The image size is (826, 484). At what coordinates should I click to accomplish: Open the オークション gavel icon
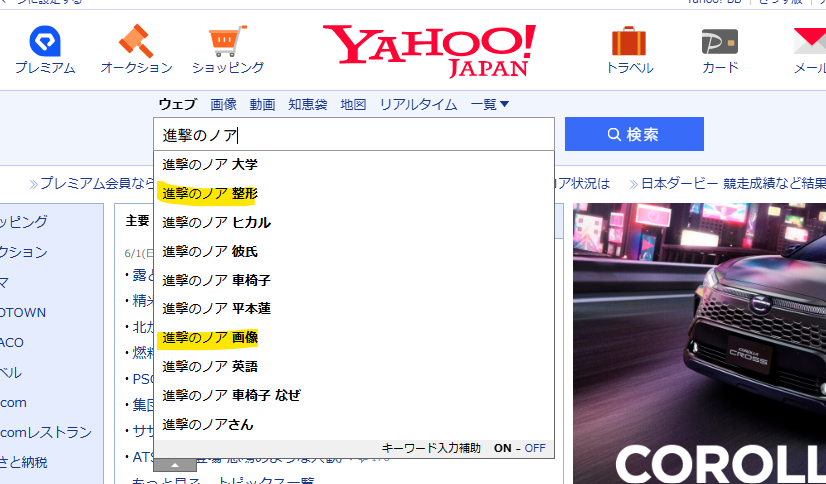tap(136, 41)
